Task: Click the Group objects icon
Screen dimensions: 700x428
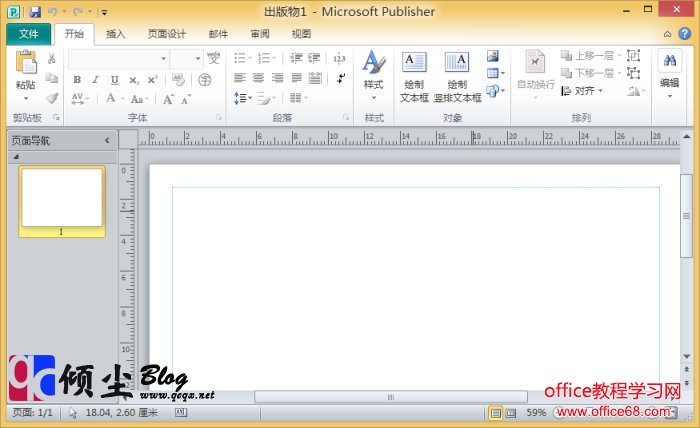Action: tap(633, 56)
